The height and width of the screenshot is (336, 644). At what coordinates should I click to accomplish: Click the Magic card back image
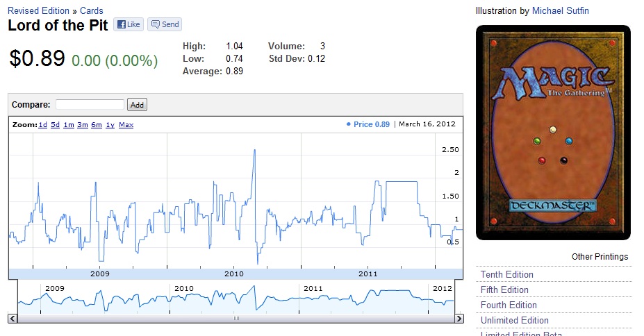click(553, 132)
